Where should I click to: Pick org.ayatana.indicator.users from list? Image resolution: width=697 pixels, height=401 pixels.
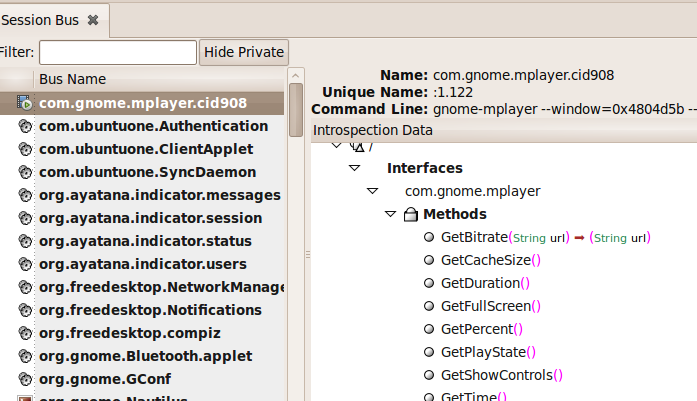click(x=143, y=264)
